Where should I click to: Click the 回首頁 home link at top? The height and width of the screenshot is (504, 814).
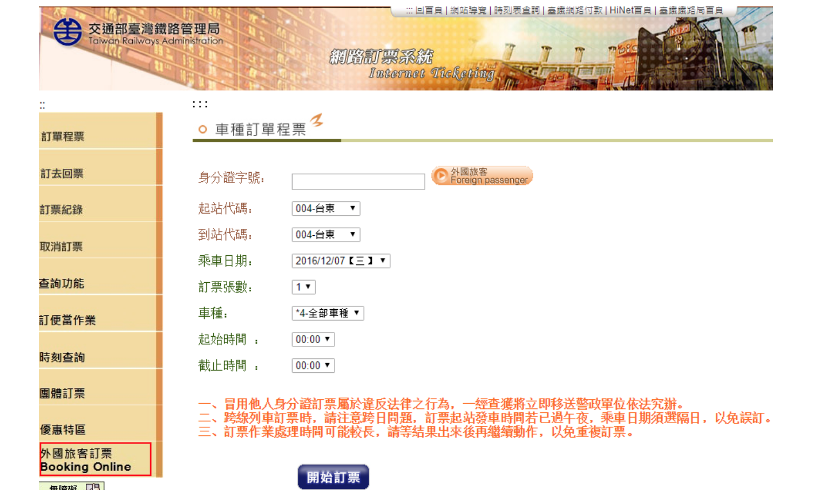(429, 10)
